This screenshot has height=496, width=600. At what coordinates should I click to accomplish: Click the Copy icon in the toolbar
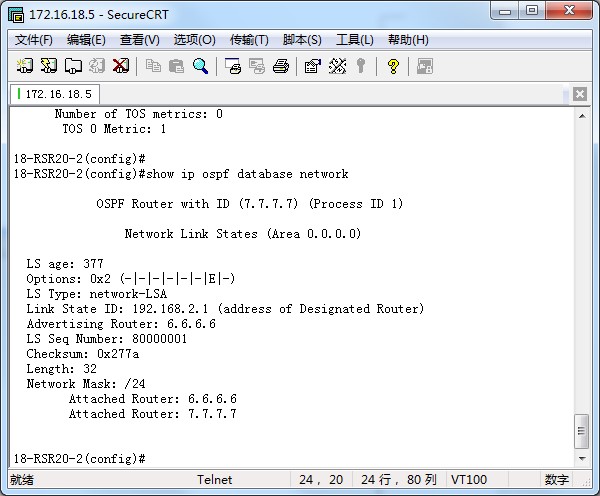153,67
